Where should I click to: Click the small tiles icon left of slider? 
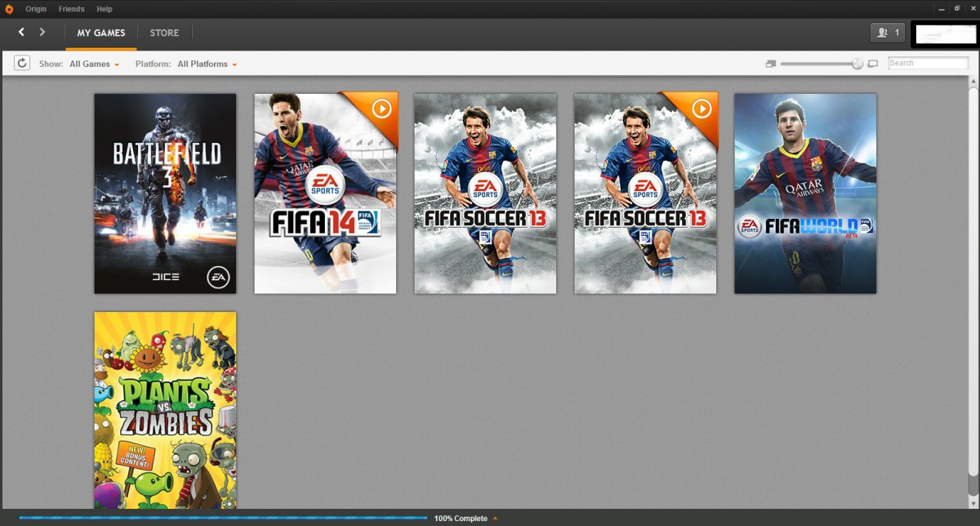tap(770, 64)
